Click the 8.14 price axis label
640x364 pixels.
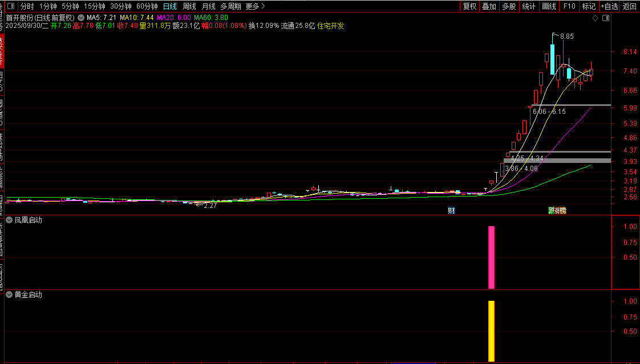[x=630, y=52]
